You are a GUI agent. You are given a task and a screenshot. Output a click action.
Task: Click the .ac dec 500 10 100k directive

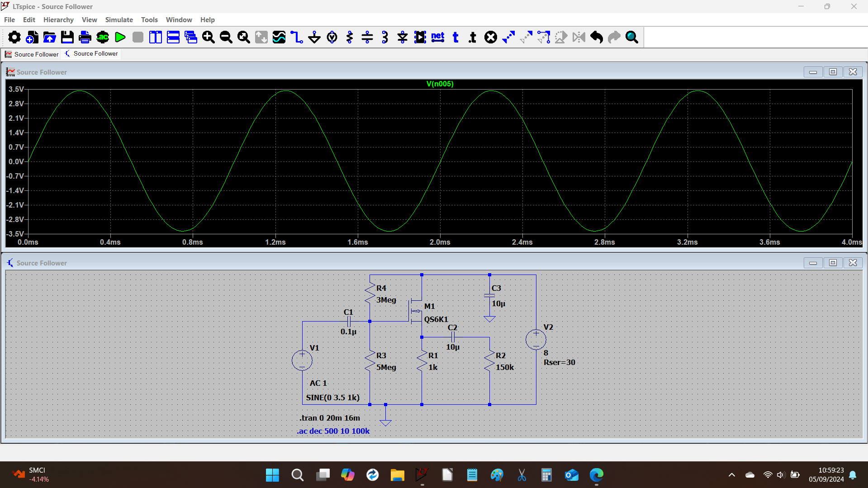333,431
